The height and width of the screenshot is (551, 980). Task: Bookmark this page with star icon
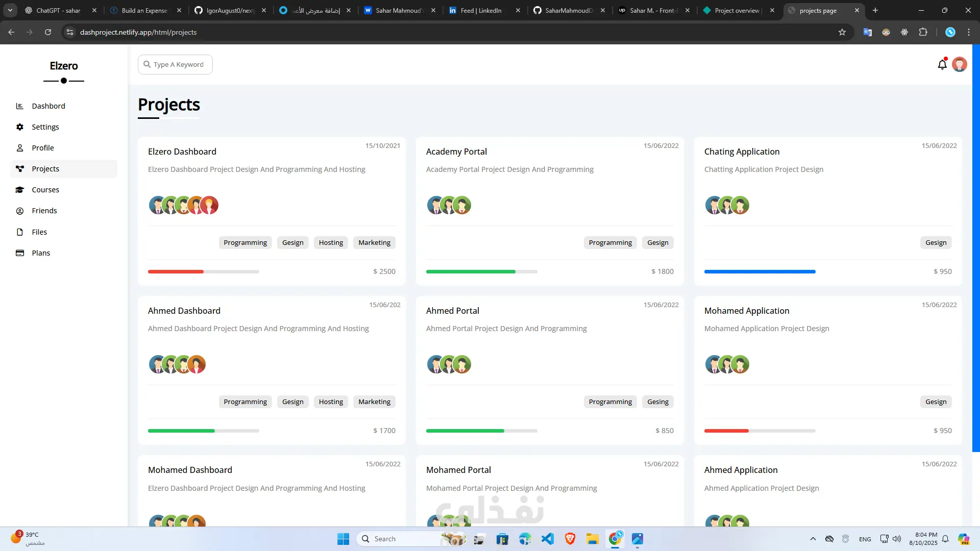842,32
